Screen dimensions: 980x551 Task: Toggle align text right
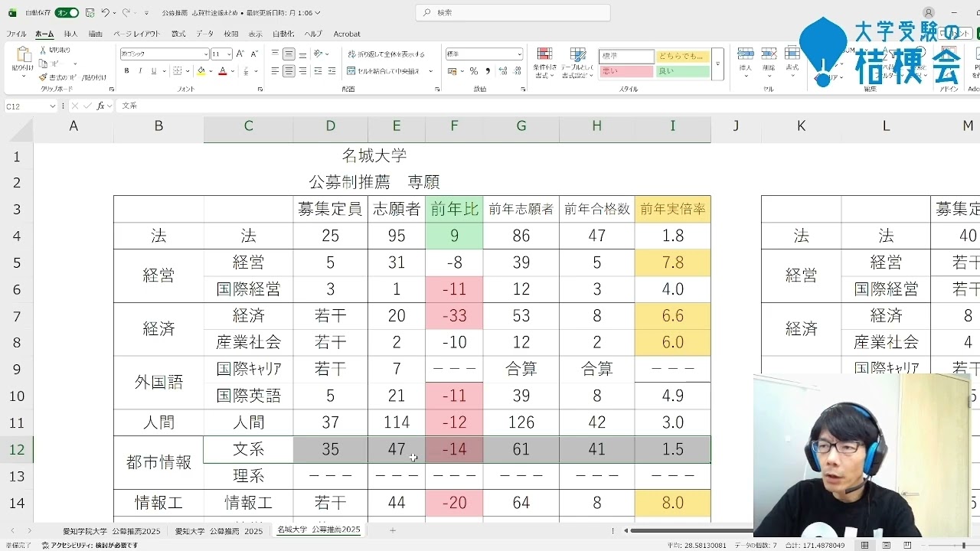pos(303,71)
